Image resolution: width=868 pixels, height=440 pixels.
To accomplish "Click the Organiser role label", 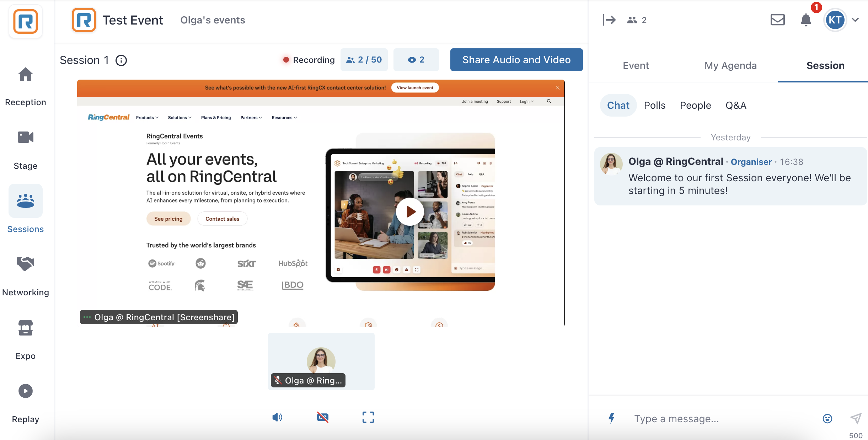I will coord(751,162).
